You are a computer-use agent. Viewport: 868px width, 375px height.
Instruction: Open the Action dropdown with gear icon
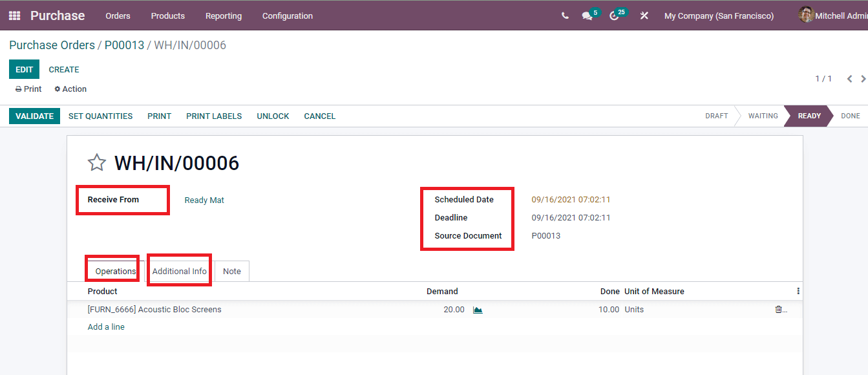click(70, 89)
